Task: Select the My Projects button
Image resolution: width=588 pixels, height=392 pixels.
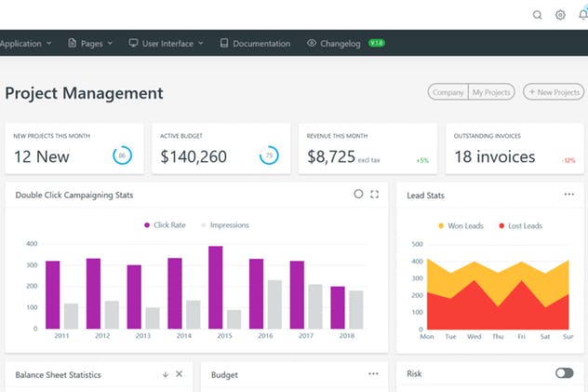Action: 491,92
